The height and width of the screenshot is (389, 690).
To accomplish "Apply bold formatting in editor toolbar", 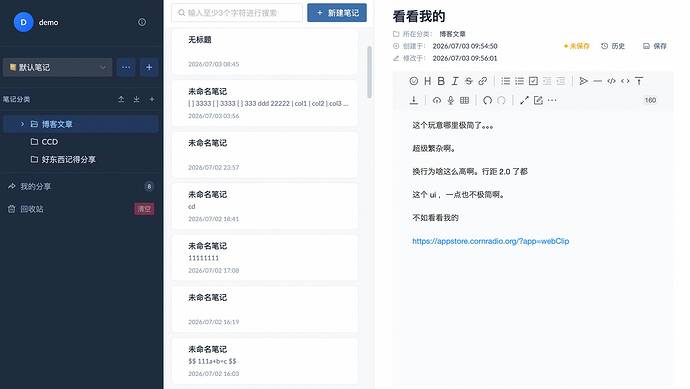I will (441, 81).
